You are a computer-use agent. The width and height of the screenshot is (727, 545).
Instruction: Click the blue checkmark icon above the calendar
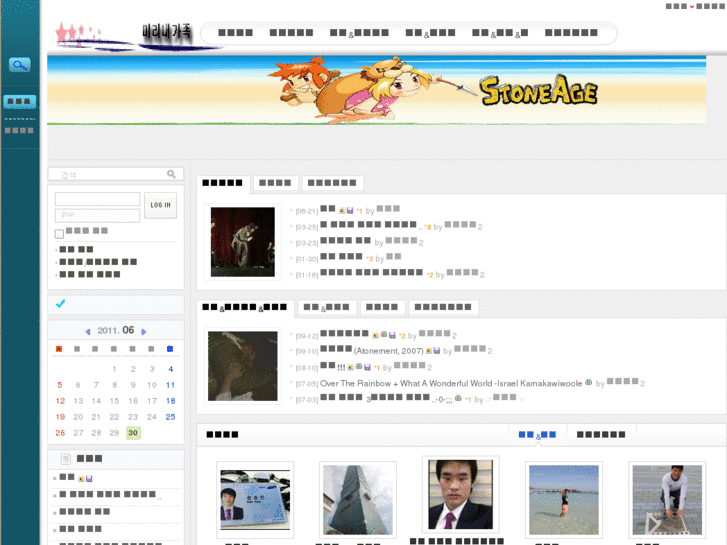pos(60,304)
